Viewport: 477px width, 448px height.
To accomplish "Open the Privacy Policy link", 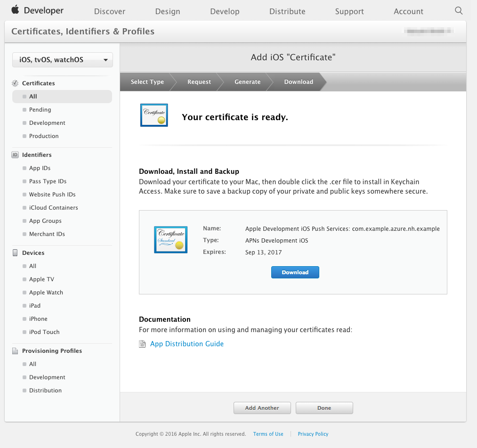I will [313, 434].
